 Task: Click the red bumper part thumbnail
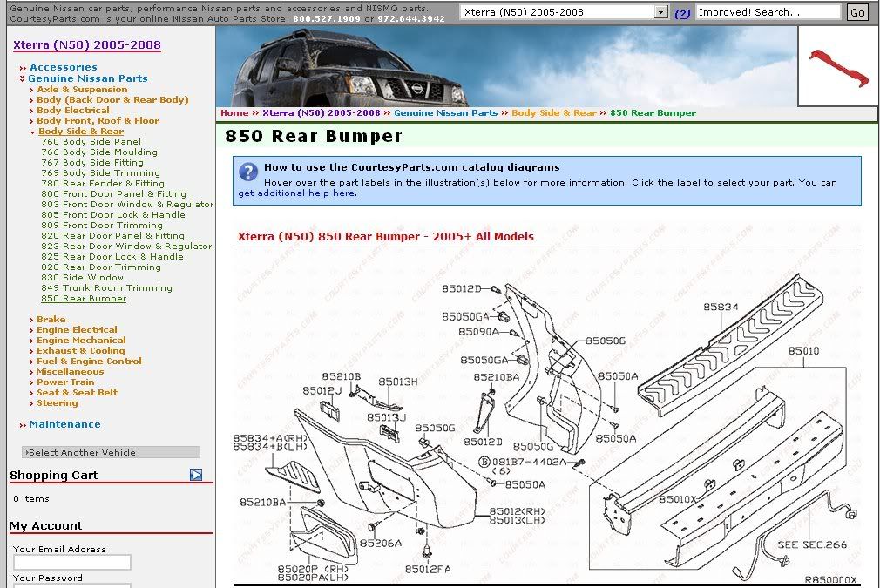(838, 67)
